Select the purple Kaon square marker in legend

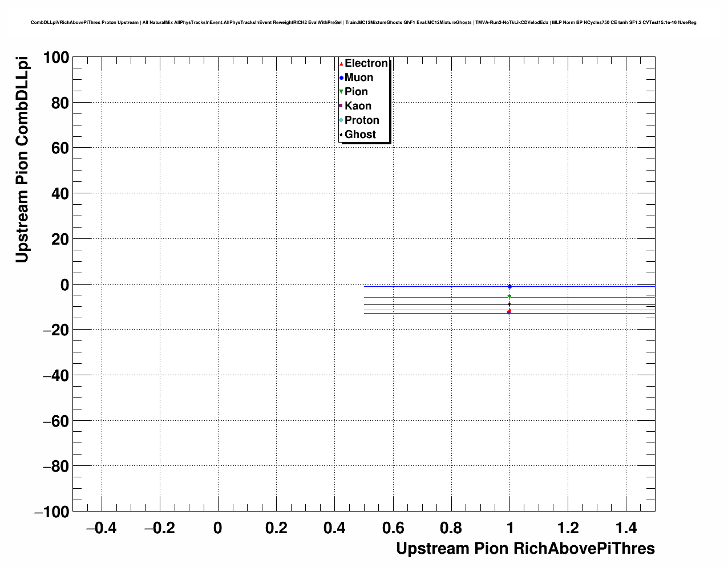(x=341, y=106)
